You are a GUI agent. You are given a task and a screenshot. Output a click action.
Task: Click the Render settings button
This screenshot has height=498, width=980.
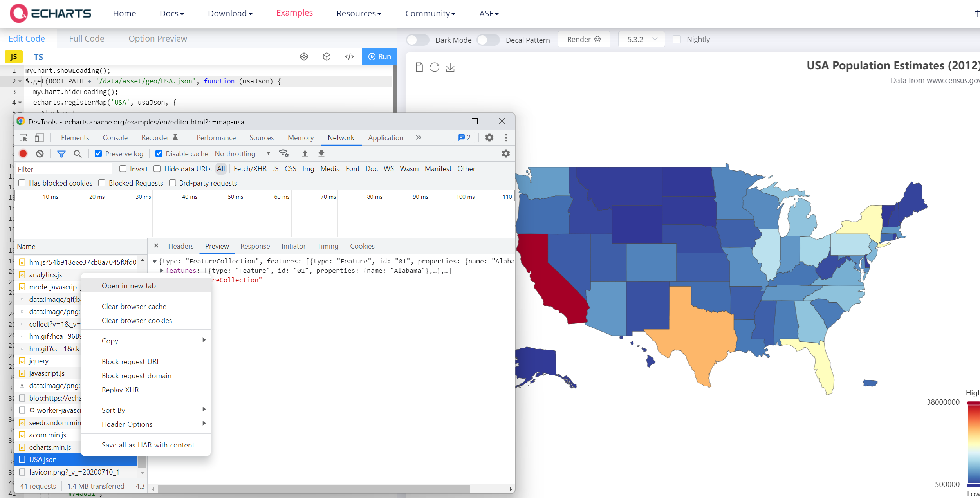[583, 40]
